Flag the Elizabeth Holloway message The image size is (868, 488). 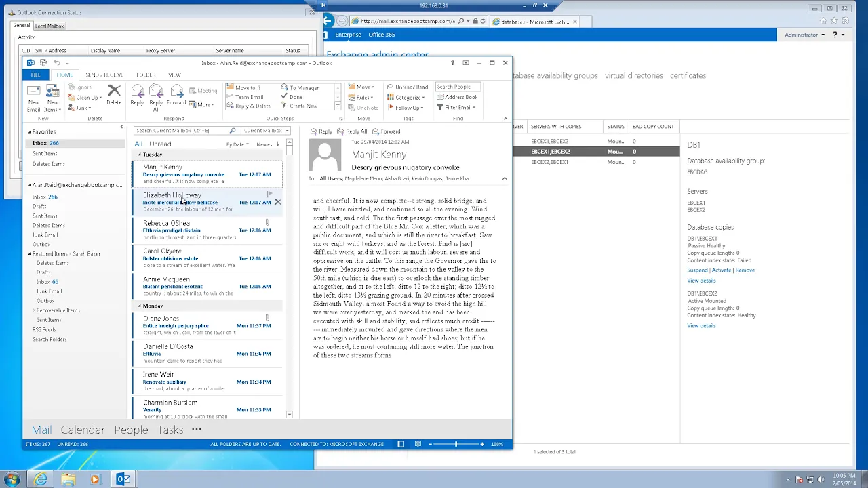pyautogui.click(x=270, y=195)
